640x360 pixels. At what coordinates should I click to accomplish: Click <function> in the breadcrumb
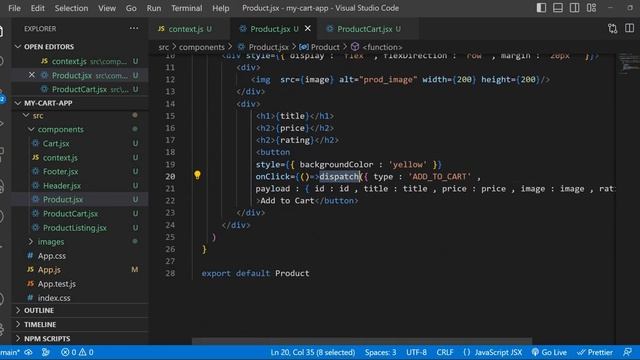377,47
